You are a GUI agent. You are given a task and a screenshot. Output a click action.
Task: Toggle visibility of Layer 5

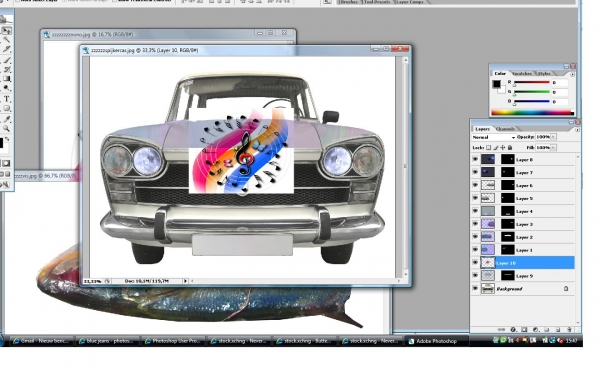[x=475, y=198]
